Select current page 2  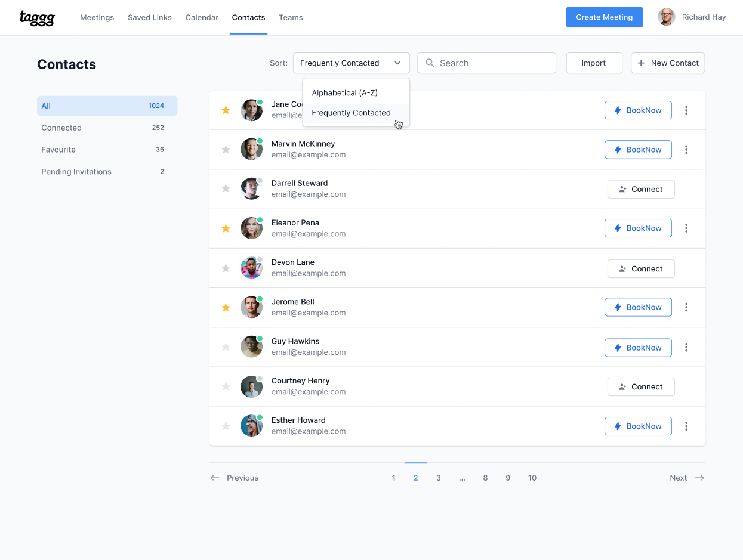pyautogui.click(x=416, y=478)
